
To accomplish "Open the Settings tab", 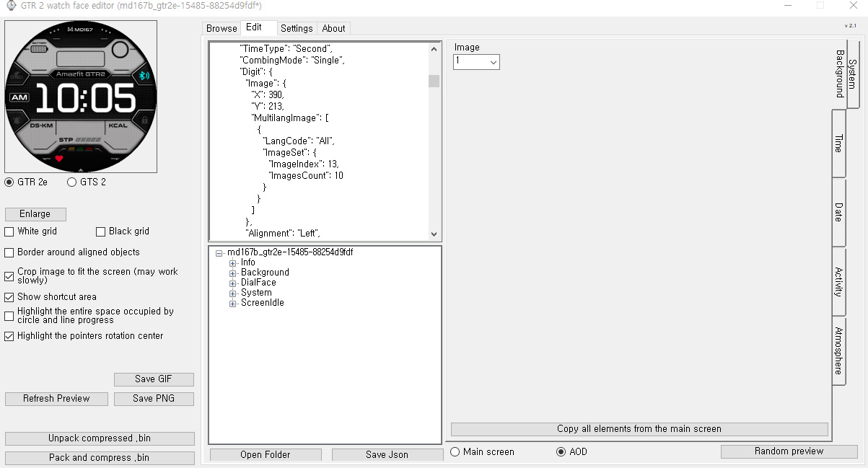I will (x=297, y=28).
